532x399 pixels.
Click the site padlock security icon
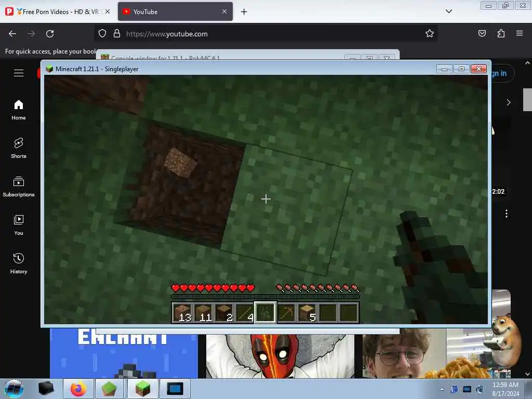[x=117, y=34]
